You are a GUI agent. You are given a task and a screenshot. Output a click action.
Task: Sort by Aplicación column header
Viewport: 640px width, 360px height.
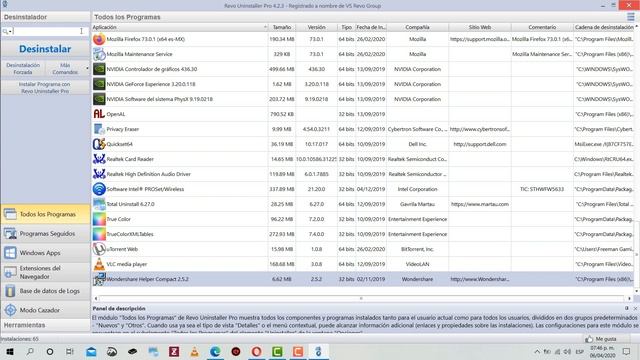point(180,27)
